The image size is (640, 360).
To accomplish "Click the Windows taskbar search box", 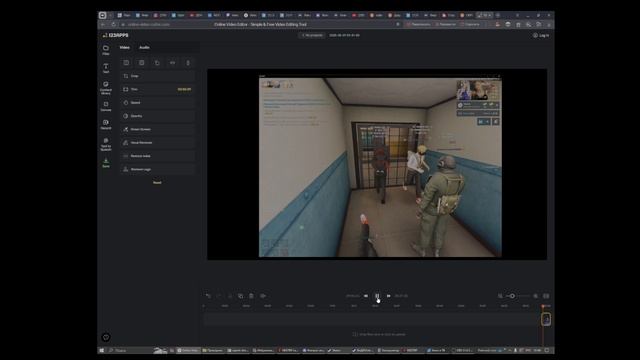I will click(131, 350).
